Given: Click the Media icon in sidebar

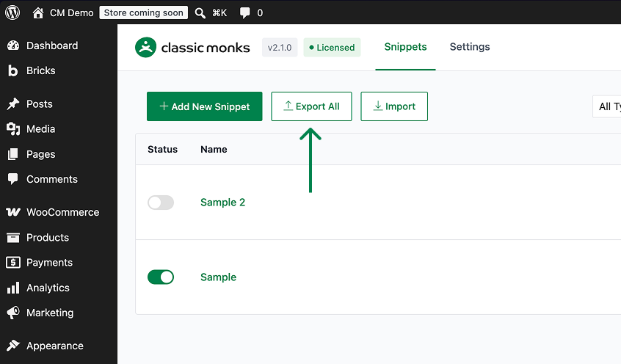Looking at the screenshot, I should point(13,129).
